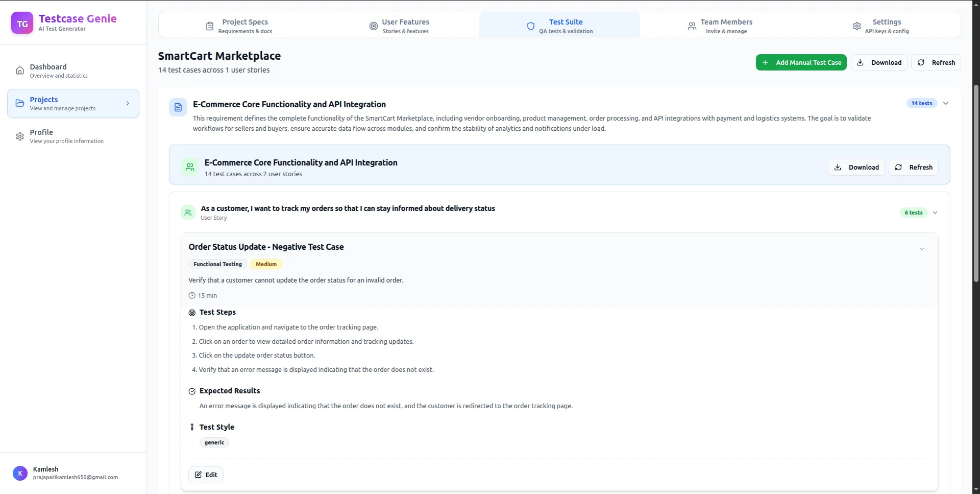The height and width of the screenshot is (494, 980).
Task: Click the Profile gear icon in sidebar
Action: click(x=20, y=136)
